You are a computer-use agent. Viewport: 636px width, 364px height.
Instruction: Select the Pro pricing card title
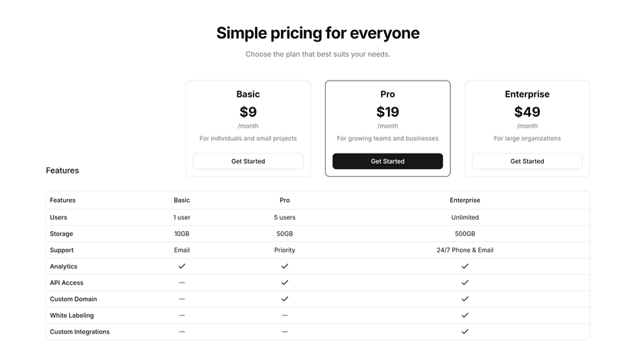(387, 94)
